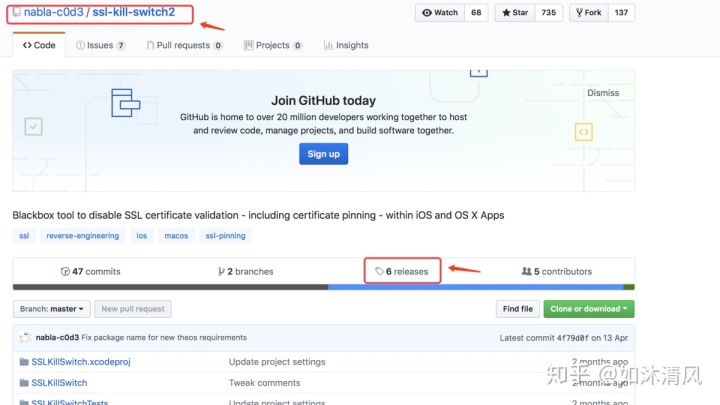Image resolution: width=720 pixels, height=405 pixels.
Task: View the 2 branches list
Action: (246, 271)
